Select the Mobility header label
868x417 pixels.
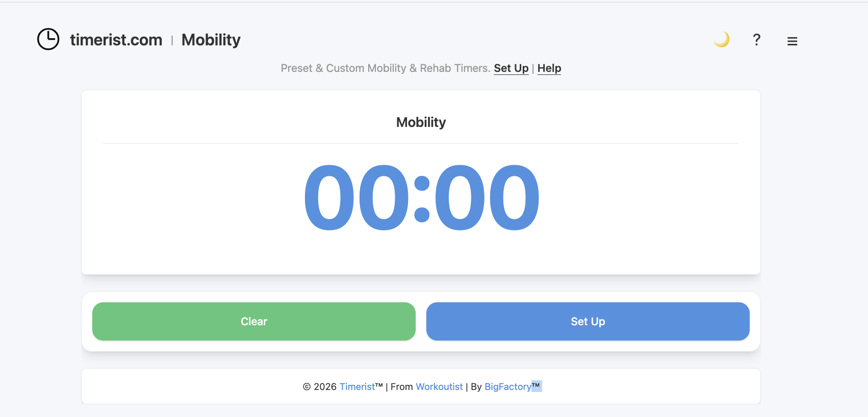tap(211, 40)
